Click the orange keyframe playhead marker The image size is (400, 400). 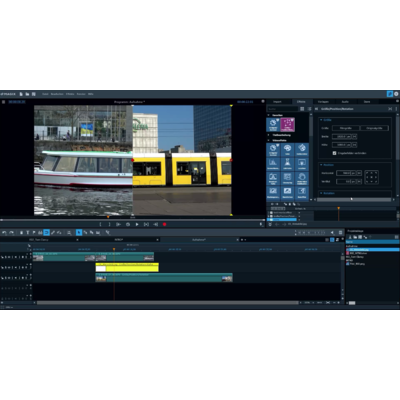coord(339,208)
